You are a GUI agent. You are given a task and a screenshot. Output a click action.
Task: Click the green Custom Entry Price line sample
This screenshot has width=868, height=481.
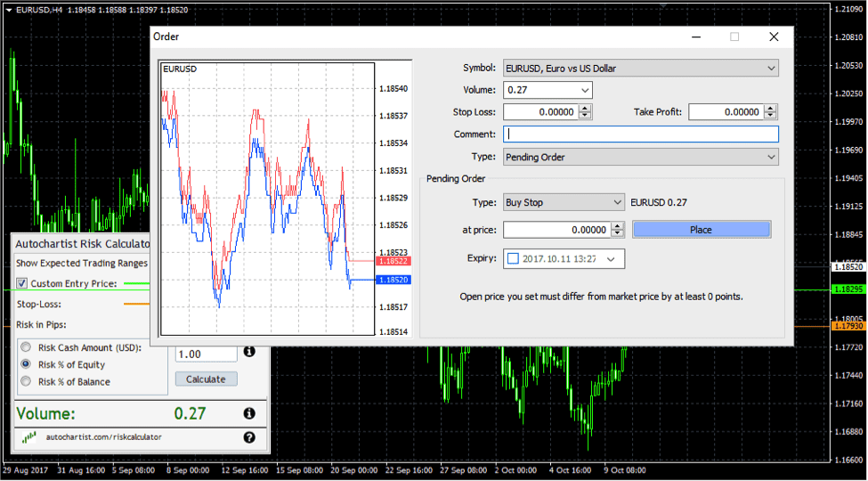coord(136,283)
